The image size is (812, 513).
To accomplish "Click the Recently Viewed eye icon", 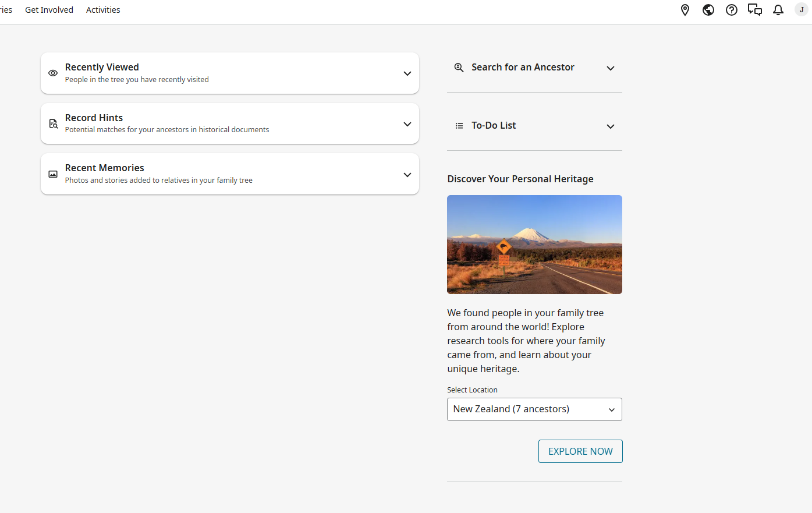I will click(x=53, y=73).
